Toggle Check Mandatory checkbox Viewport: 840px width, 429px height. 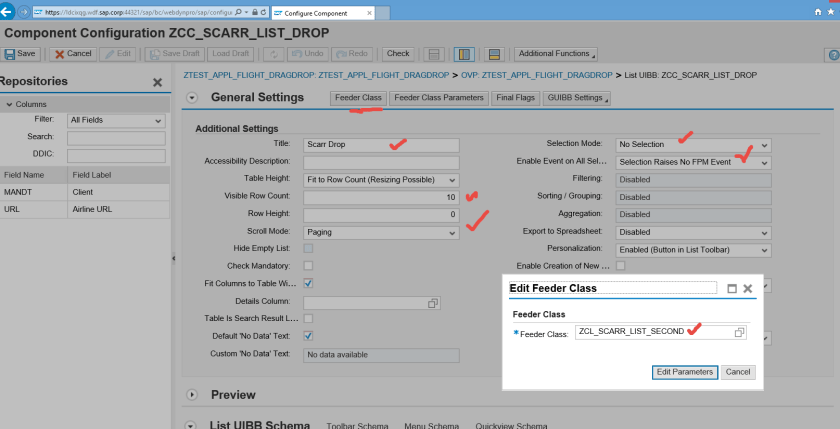[x=308, y=266]
